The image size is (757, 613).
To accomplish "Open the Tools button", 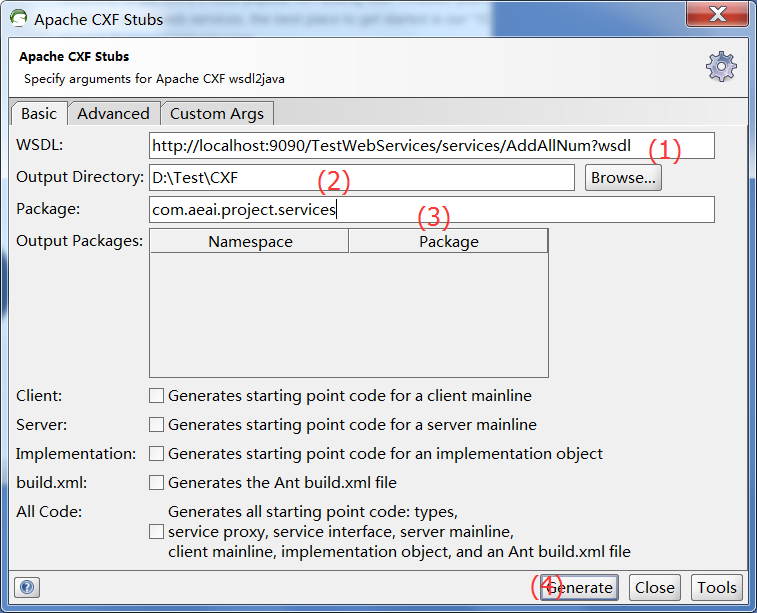I will coord(717,587).
